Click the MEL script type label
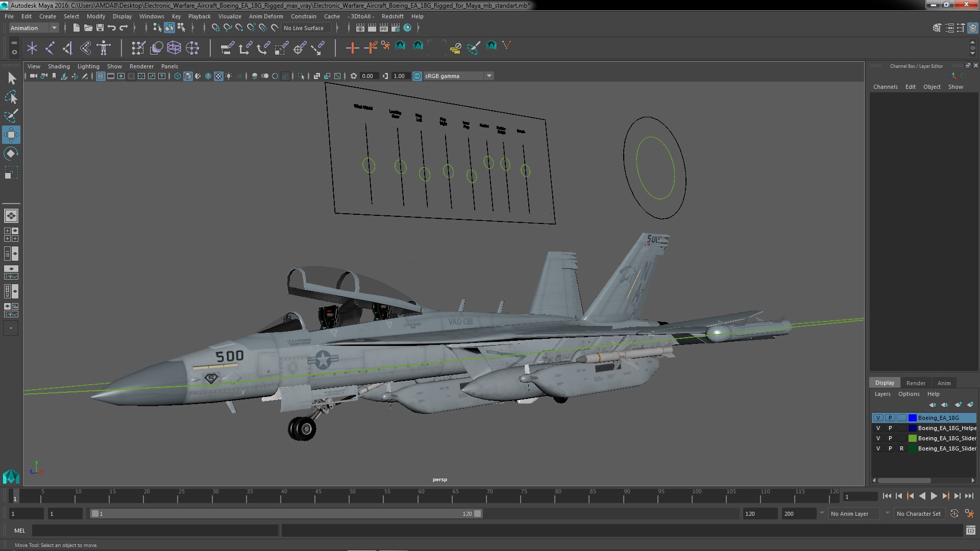This screenshot has height=551, width=980. (19, 531)
